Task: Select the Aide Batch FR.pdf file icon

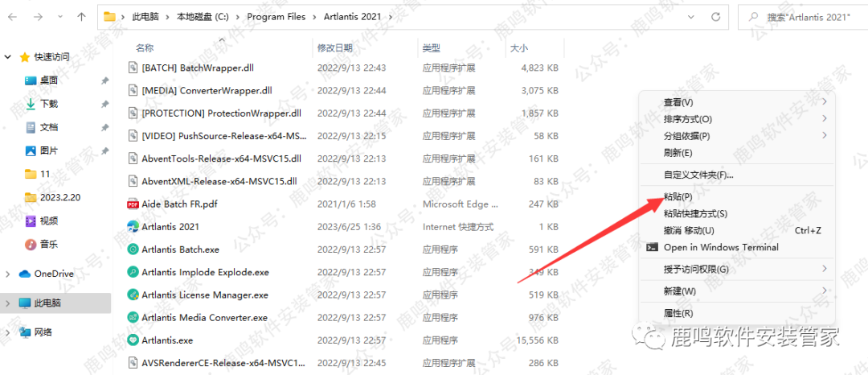Action: 133,204
